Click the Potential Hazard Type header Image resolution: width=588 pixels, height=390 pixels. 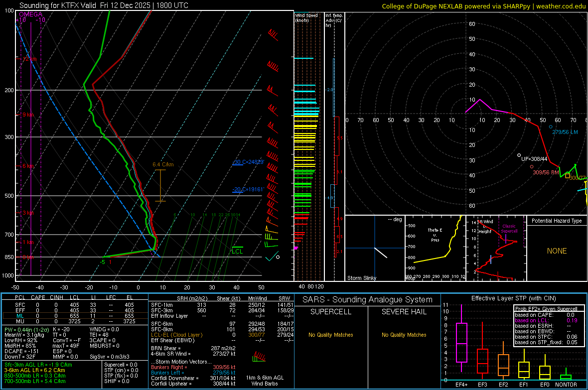[x=557, y=221]
